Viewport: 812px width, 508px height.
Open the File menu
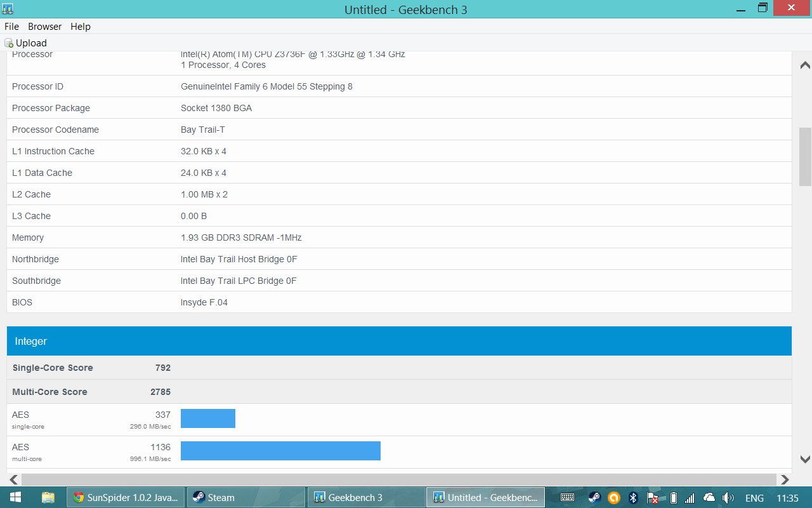pos(11,27)
